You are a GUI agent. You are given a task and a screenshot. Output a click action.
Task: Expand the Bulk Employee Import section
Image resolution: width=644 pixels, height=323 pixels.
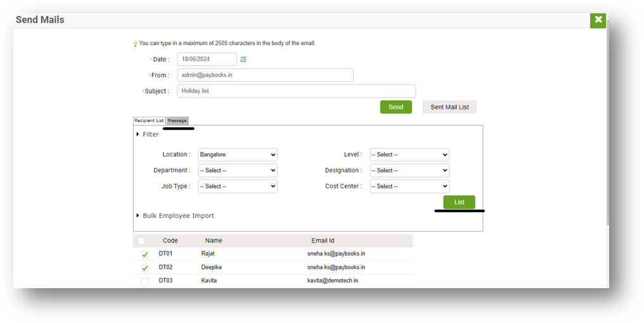coord(176,215)
